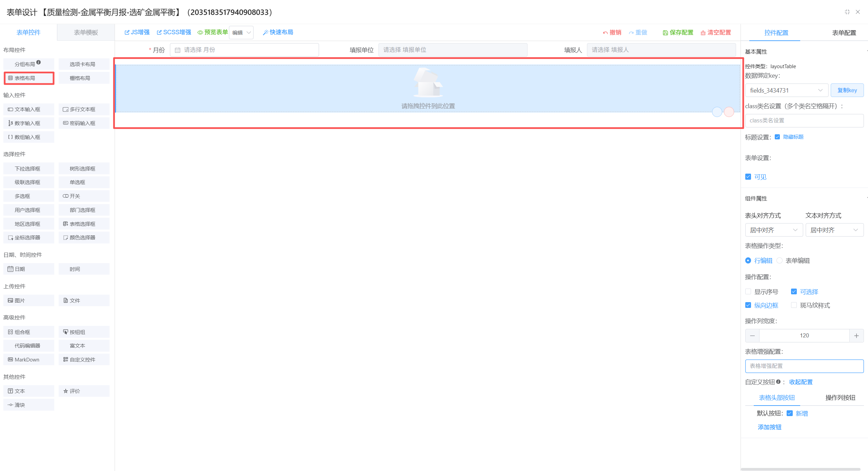Expand the 数据绑定key fields dropdown
Screen dimensions: 868x471
786,90
